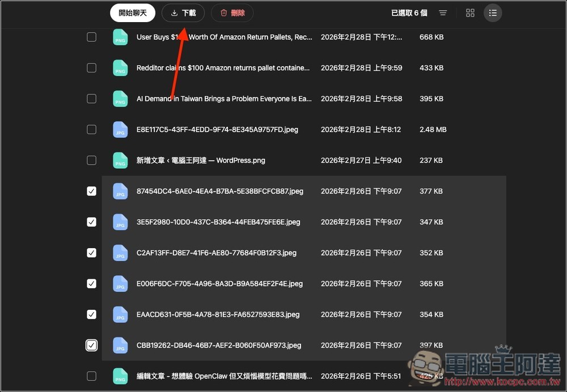567x392 pixels.
Task: Click the 下載 button
Action: coord(183,12)
